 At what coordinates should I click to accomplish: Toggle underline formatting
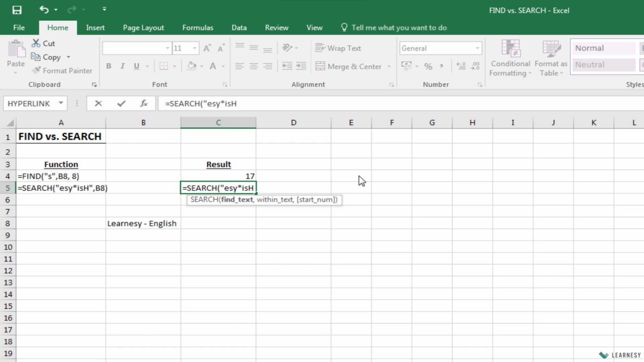coord(135,66)
